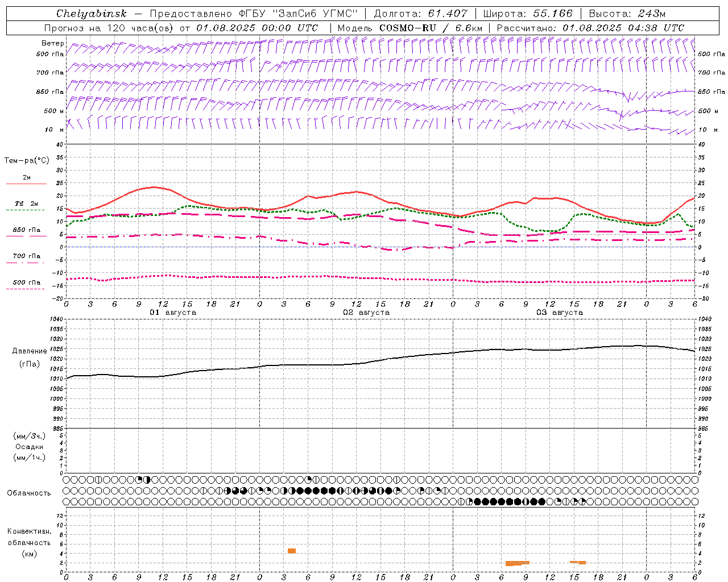Click the Тем-ра(°C) axis title
Viewport: 728px width, 582px height.
pos(27,160)
